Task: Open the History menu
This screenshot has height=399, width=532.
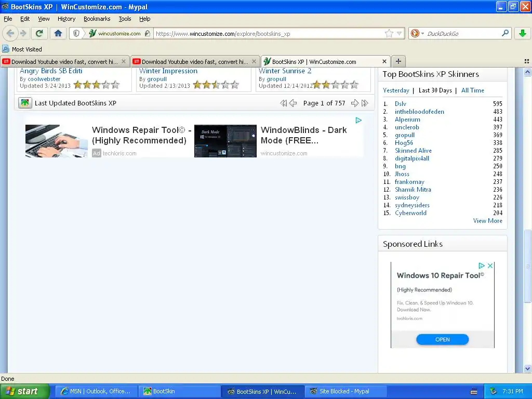Action: click(x=66, y=19)
